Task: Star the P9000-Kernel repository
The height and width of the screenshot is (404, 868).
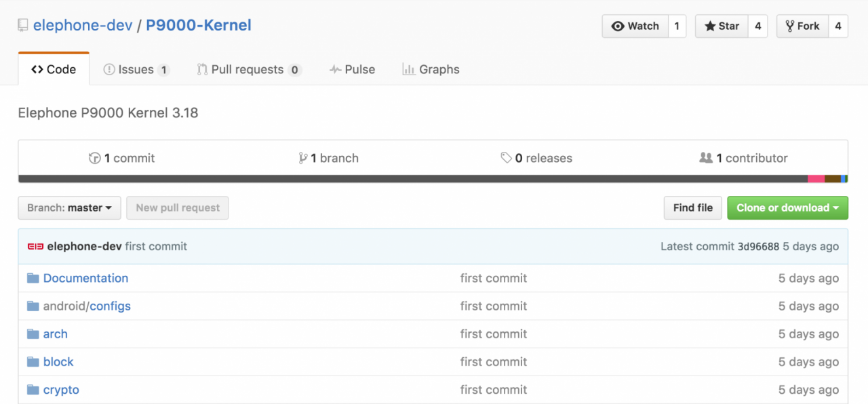Action: (x=722, y=26)
